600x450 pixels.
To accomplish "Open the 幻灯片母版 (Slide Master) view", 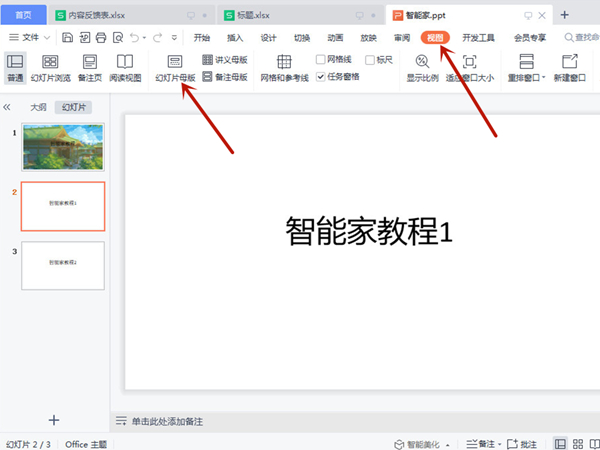I will [x=175, y=67].
